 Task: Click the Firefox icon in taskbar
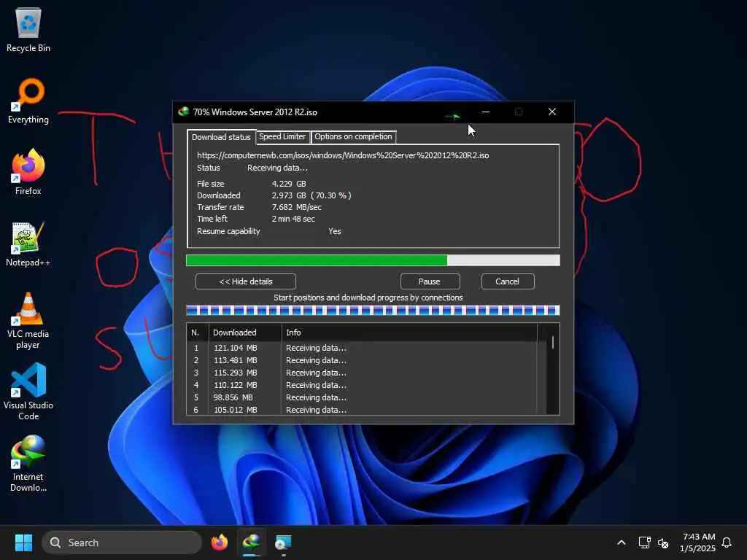219,542
